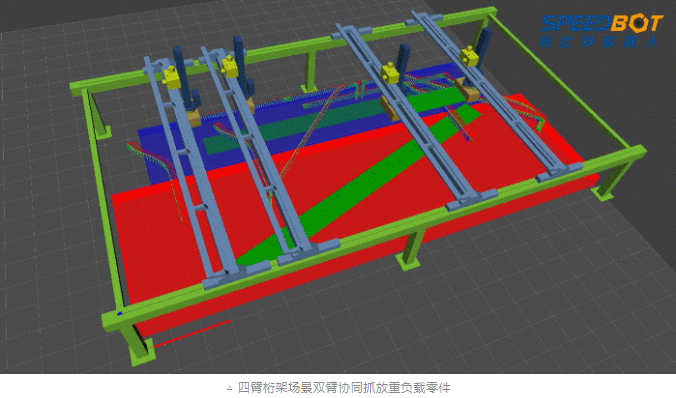Click the caption 四臂桁架场景双臂协同抓放重负载零件
Screen dimensions: 676x398
click(344, 388)
